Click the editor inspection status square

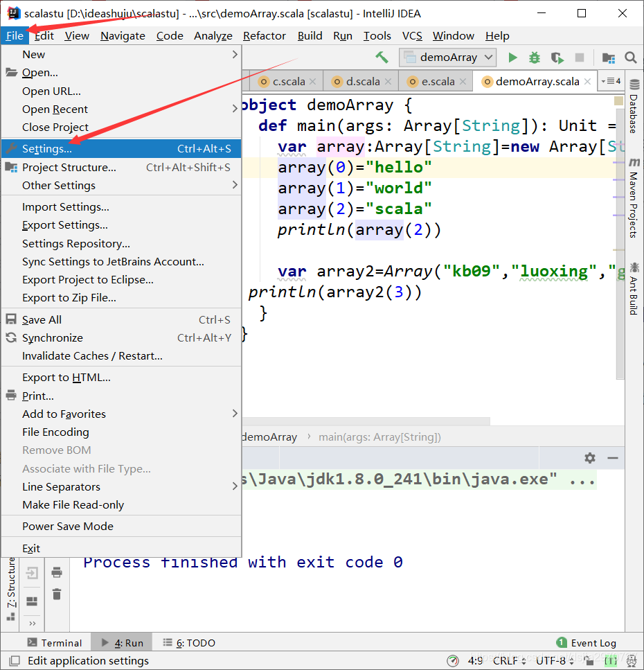618,101
